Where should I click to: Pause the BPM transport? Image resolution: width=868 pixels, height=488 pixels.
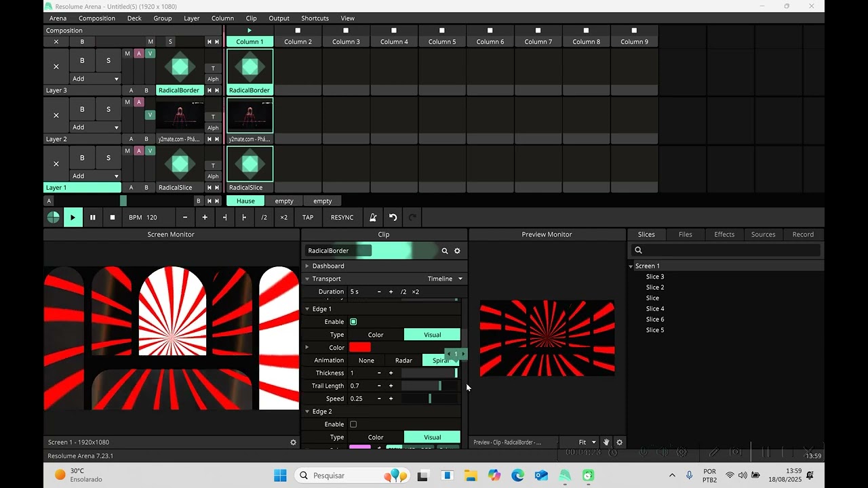click(93, 218)
